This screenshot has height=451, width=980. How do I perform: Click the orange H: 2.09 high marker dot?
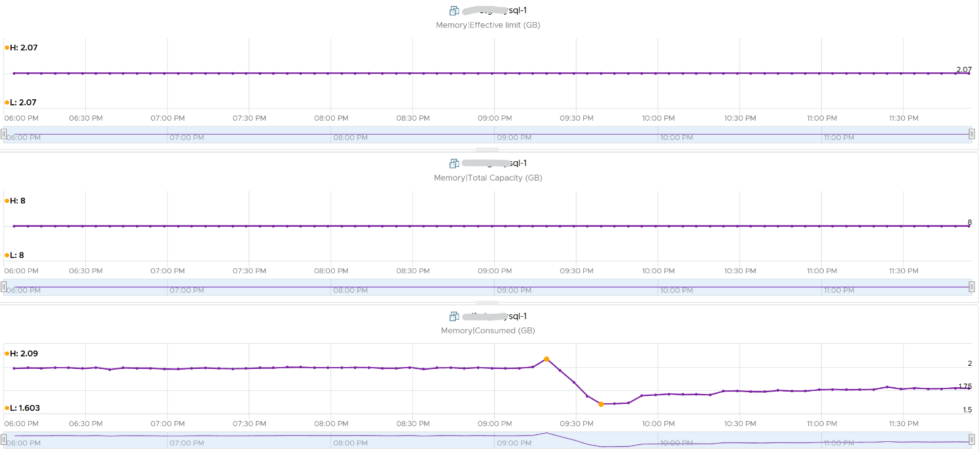click(7, 354)
